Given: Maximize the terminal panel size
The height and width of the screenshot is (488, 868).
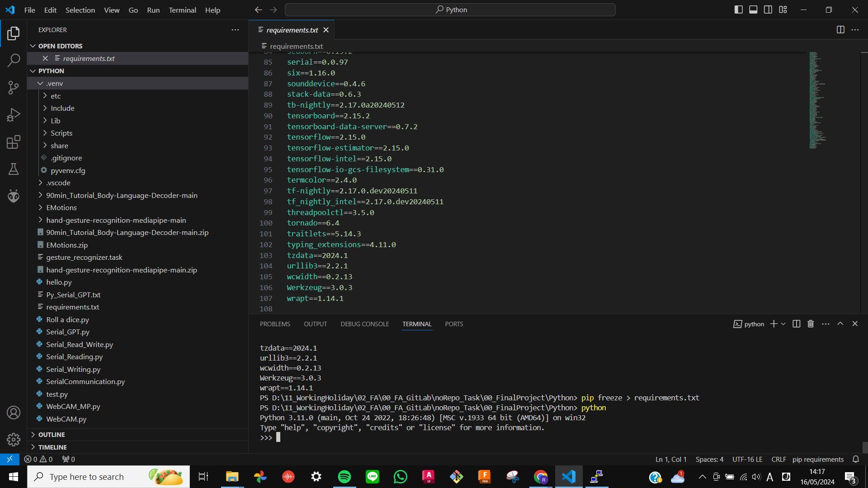Looking at the screenshot, I should coord(840,324).
